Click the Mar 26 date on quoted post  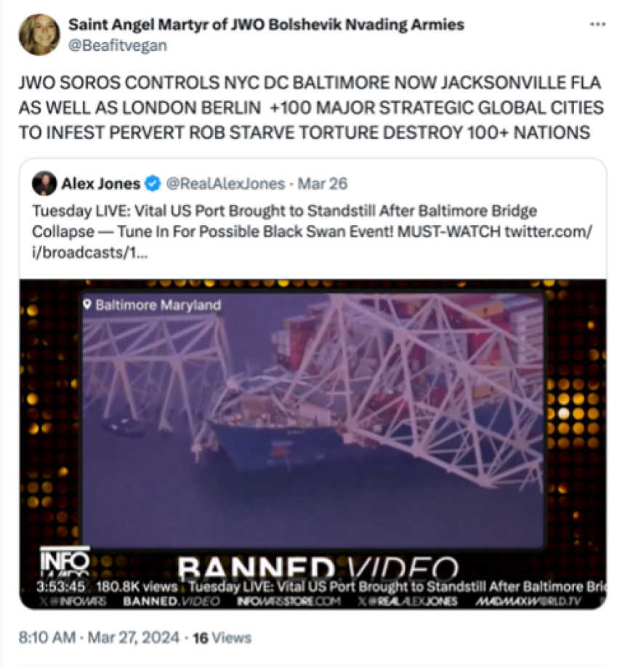323,184
